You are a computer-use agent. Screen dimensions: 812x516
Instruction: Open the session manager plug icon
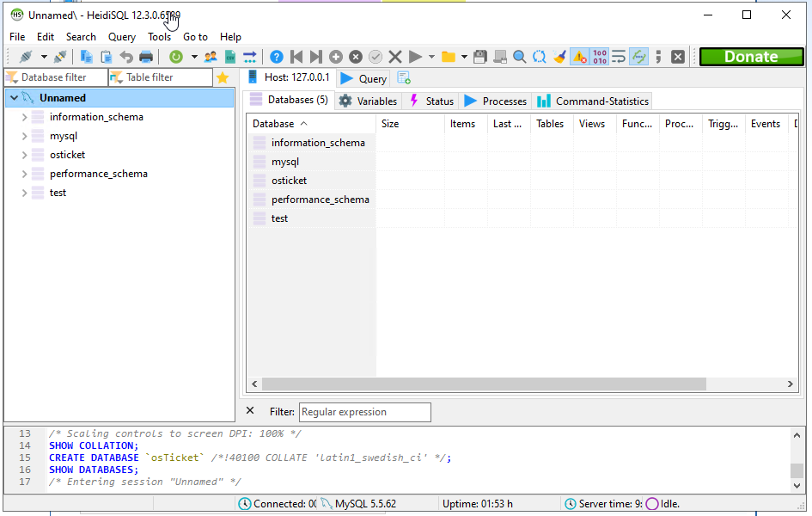coord(26,57)
